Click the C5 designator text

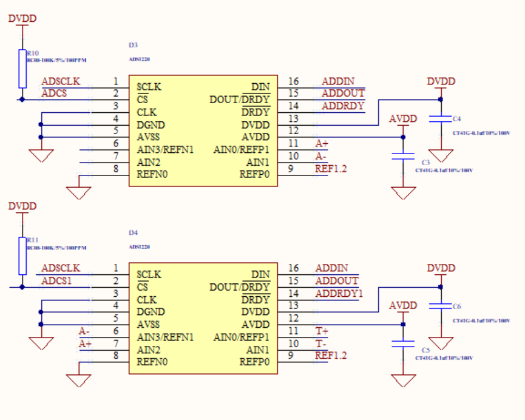click(x=425, y=350)
